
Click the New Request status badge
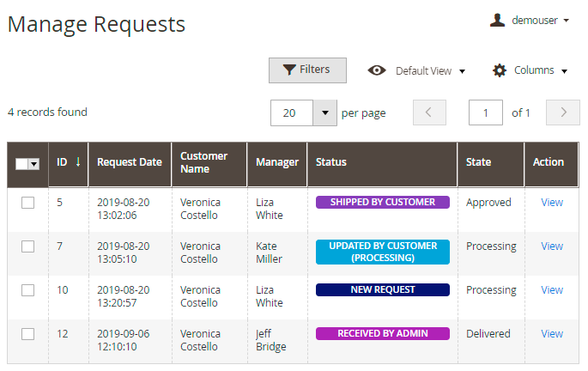(382, 290)
